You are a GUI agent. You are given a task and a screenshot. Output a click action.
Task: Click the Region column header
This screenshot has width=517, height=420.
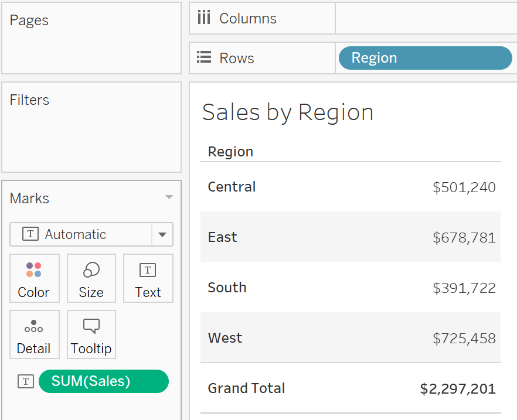[230, 152]
